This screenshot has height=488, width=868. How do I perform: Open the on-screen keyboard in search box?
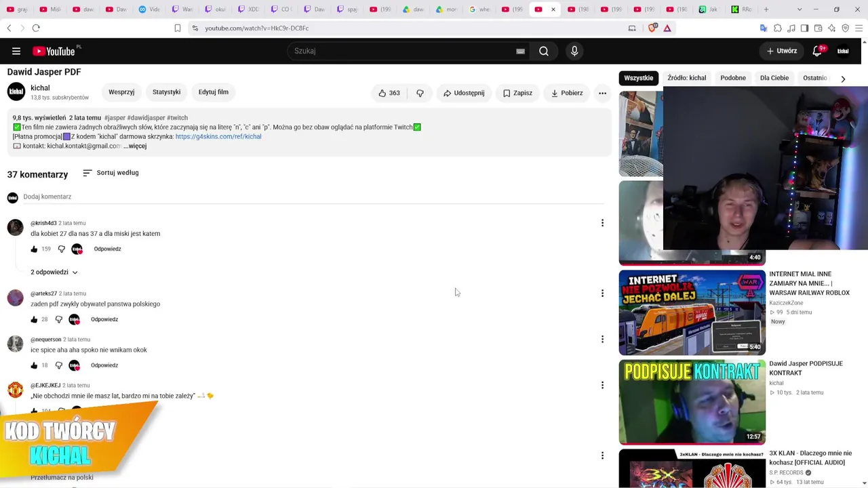520,51
